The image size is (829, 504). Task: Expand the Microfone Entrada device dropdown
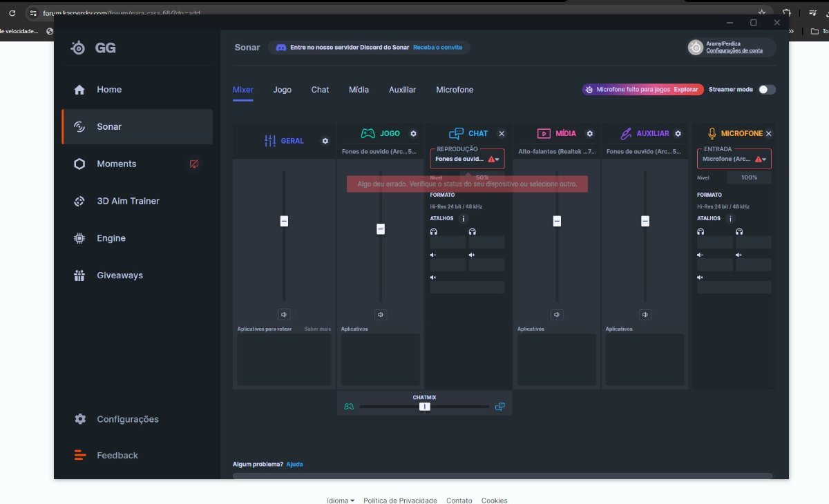(x=764, y=159)
